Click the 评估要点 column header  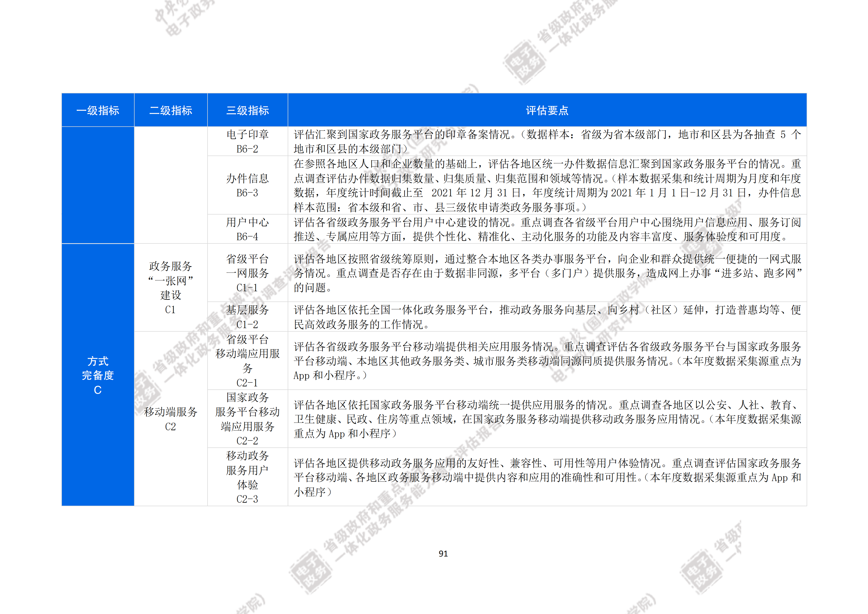pyautogui.click(x=547, y=110)
